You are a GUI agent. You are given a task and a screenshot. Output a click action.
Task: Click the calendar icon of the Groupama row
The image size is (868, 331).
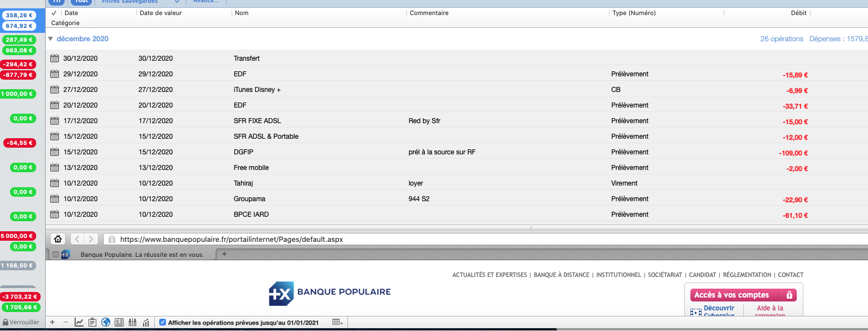pyautogui.click(x=54, y=198)
